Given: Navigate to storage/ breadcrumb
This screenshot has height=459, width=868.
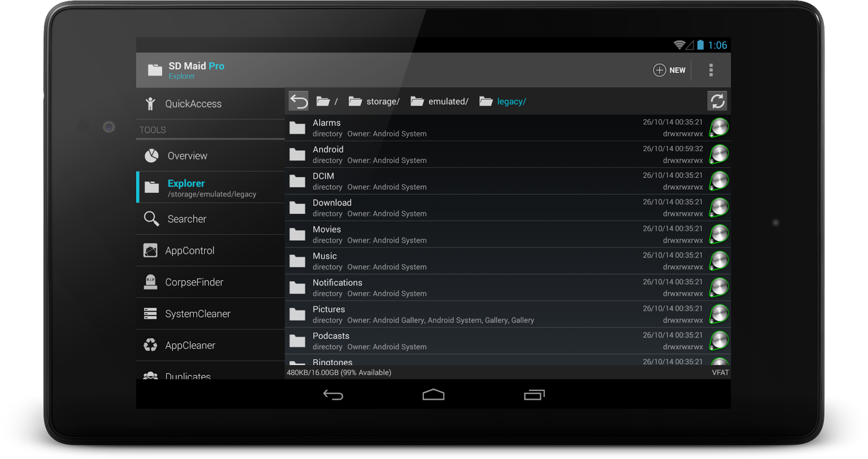Looking at the screenshot, I should click(x=374, y=101).
